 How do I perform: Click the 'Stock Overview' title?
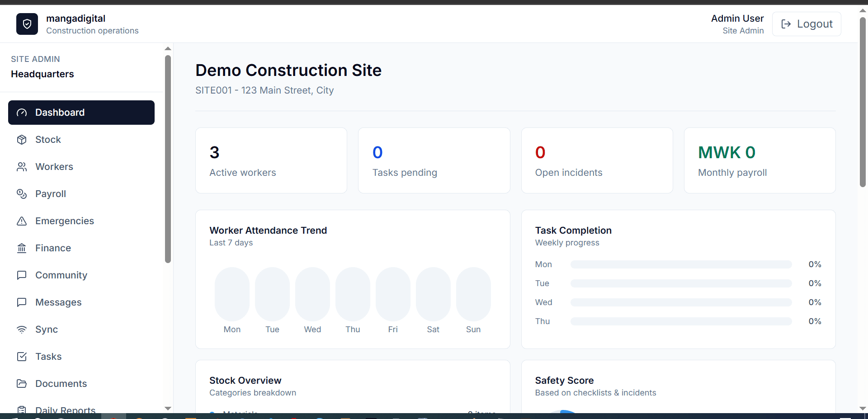coord(245,381)
